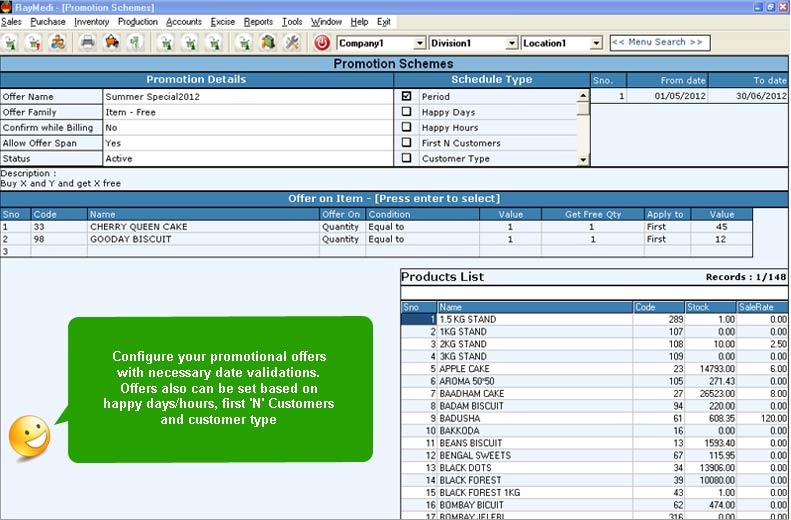
Task: Open the Reports menu
Action: point(258,22)
